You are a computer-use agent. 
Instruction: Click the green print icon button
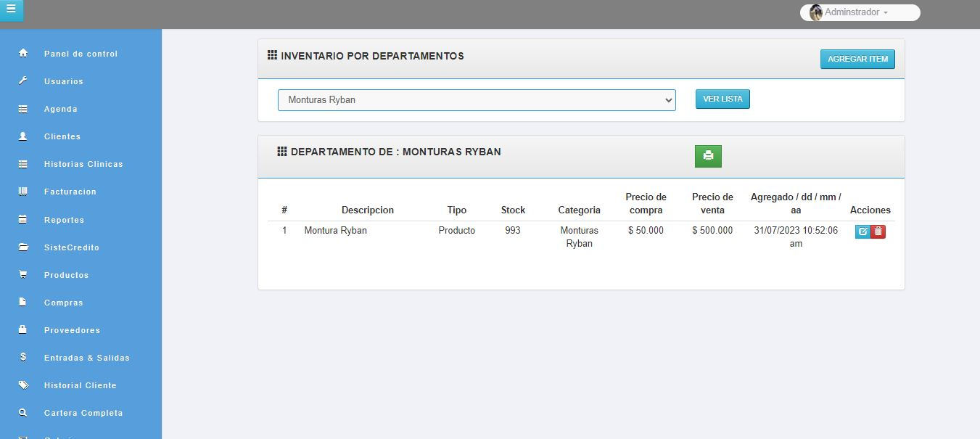708,156
